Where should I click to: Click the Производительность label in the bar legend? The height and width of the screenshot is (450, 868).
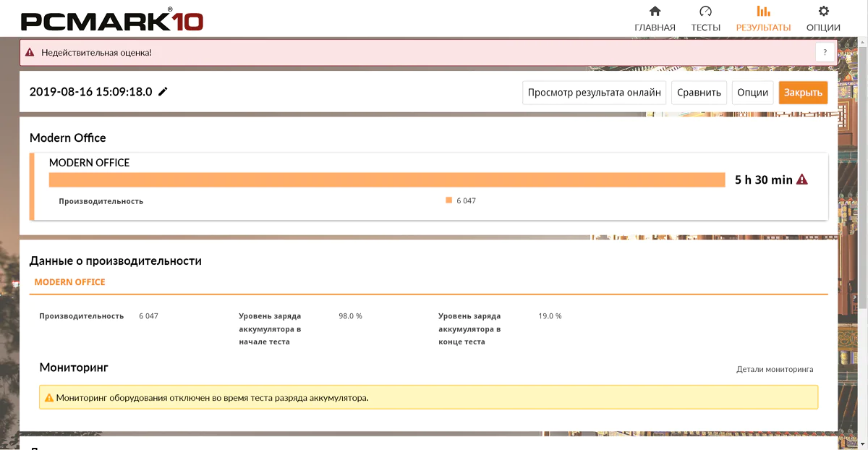[101, 201]
